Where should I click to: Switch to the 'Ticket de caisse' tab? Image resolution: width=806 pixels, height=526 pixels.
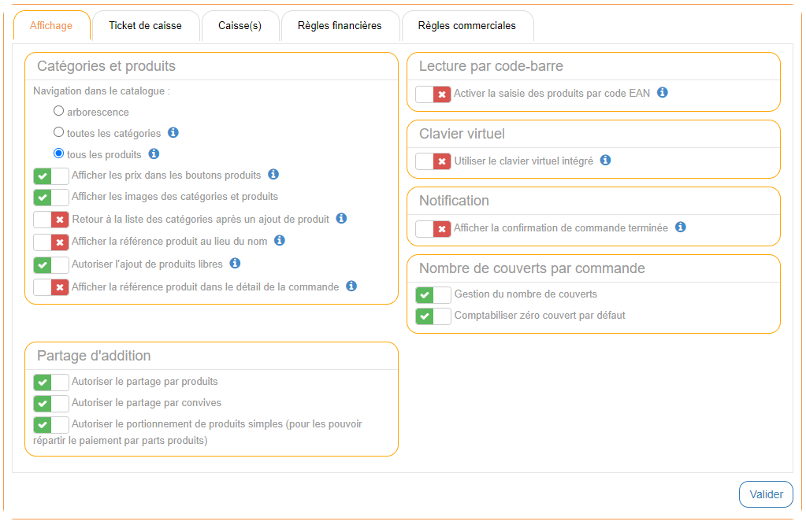point(145,26)
